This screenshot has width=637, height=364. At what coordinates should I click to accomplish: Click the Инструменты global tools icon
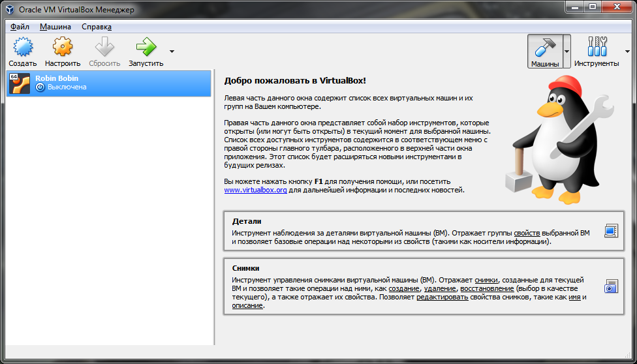click(x=597, y=46)
